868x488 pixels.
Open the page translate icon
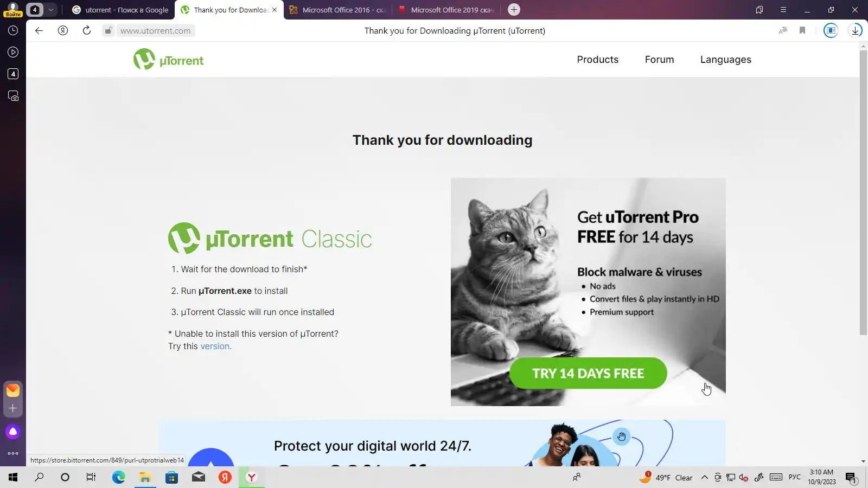pos(783,30)
